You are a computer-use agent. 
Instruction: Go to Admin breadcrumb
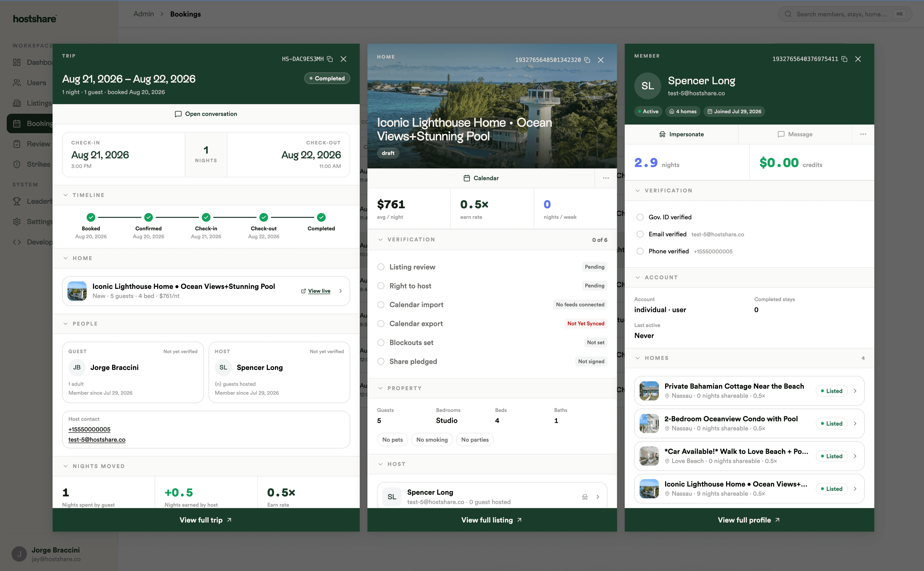144,14
